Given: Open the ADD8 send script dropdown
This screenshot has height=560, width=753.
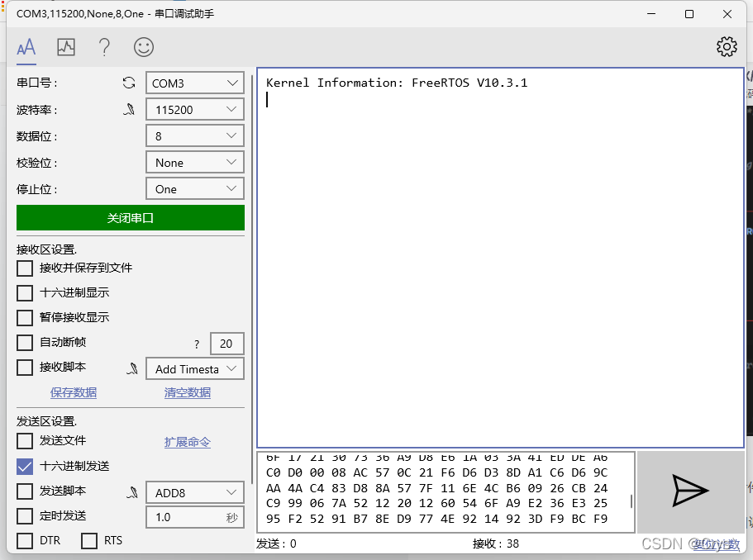Looking at the screenshot, I should tap(195, 493).
